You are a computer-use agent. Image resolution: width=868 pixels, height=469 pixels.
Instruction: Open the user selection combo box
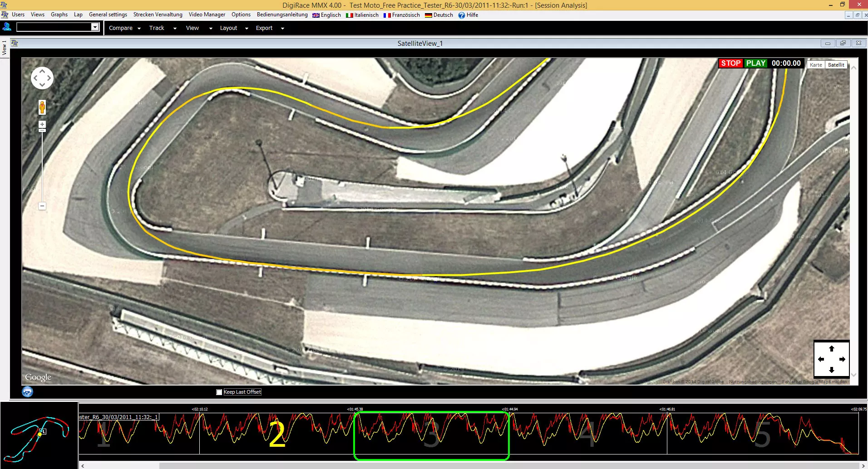(x=58, y=27)
